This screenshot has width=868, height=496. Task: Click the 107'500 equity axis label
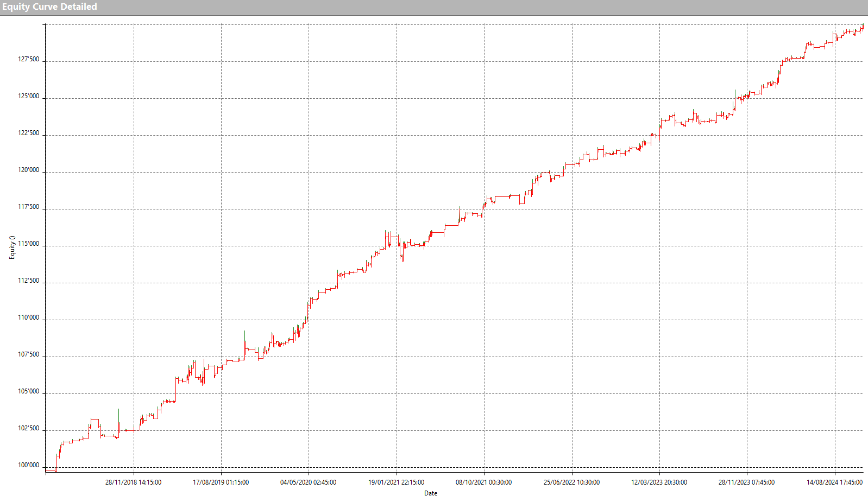point(29,354)
